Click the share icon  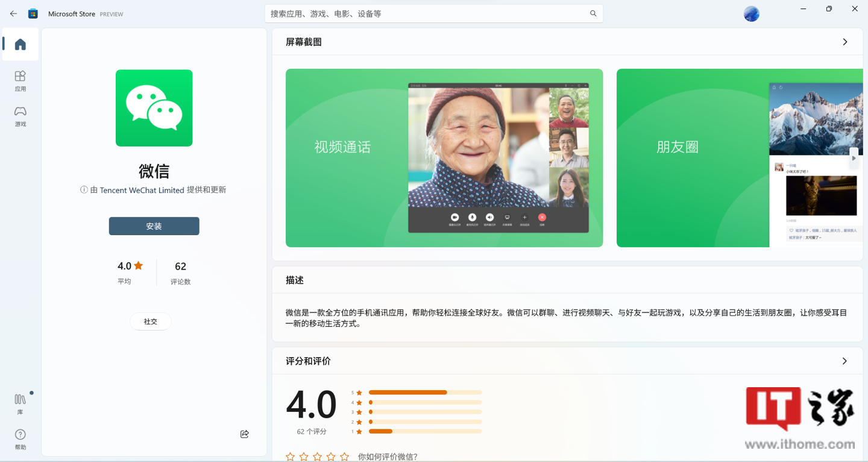click(x=245, y=434)
